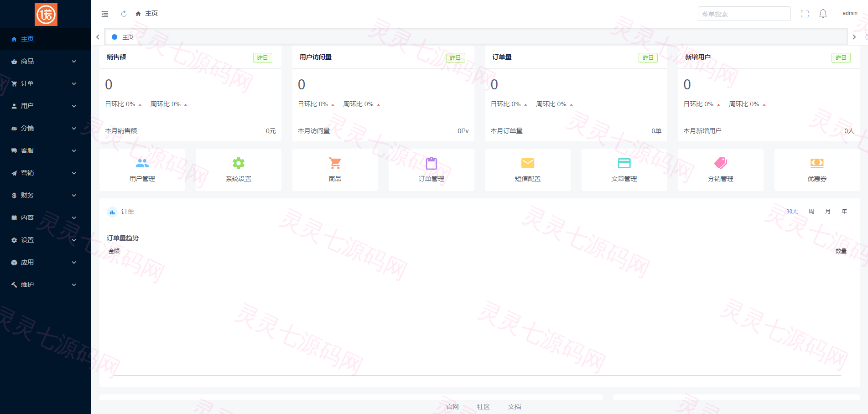Screen dimensions: 868x414
Task: Focus the 菜单搜索 search field
Action: pyautogui.click(x=744, y=14)
